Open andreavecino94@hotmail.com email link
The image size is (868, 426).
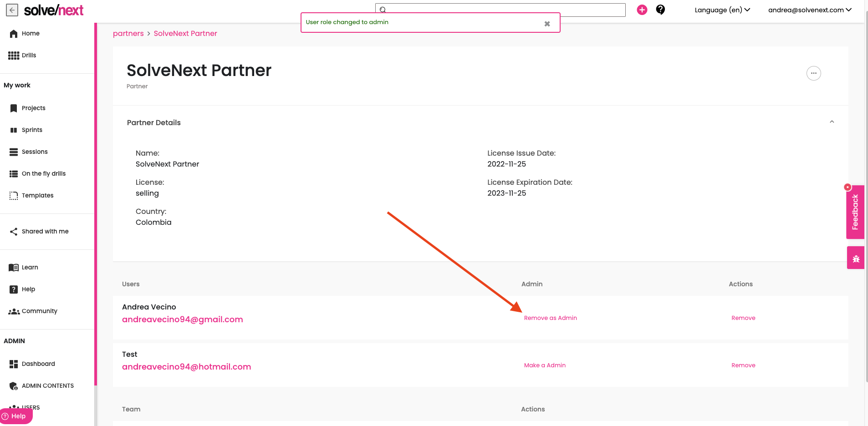coord(187,367)
